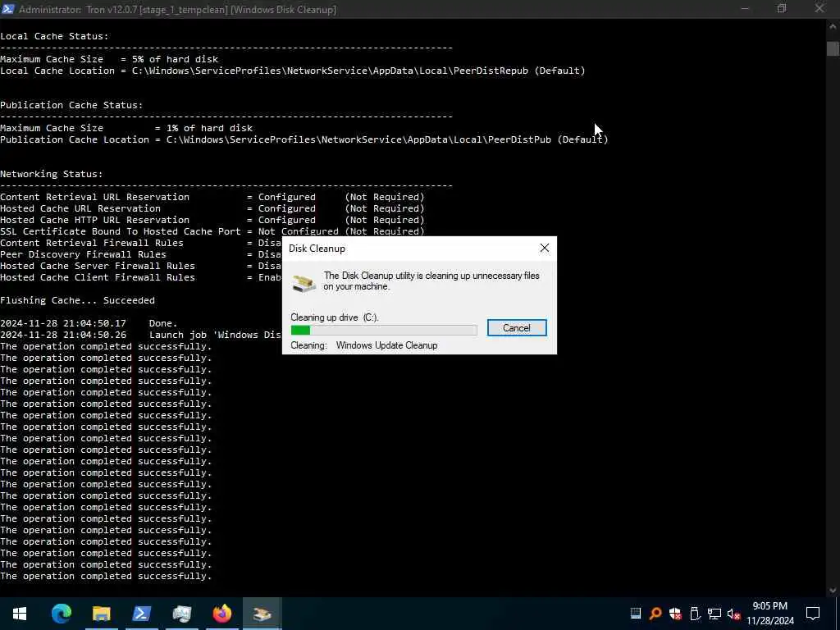This screenshot has height=630, width=840.
Task: Click the green Disk Cleanup progress bar
Action: click(x=384, y=330)
